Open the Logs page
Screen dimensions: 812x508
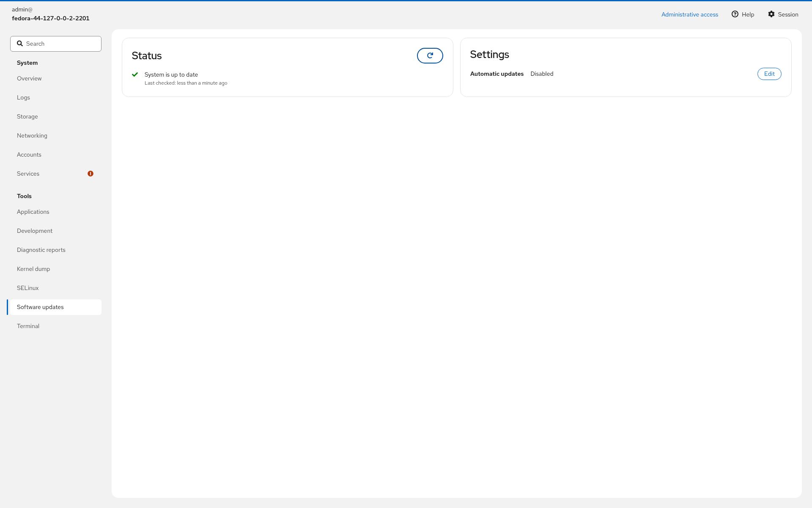click(54, 97)
